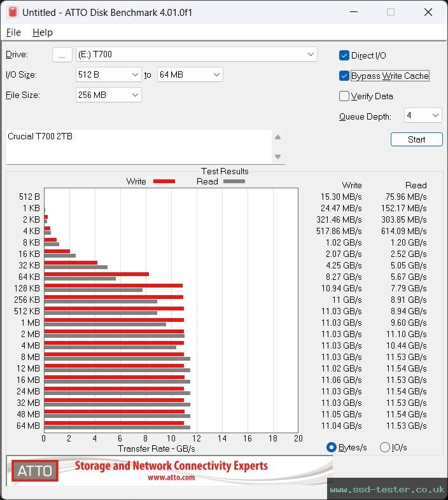Image resolution: width=448 pixels, height=500 pixels.
Task: Click the 64 MB read value 11.53 GB/s
Action: (406, 426)
